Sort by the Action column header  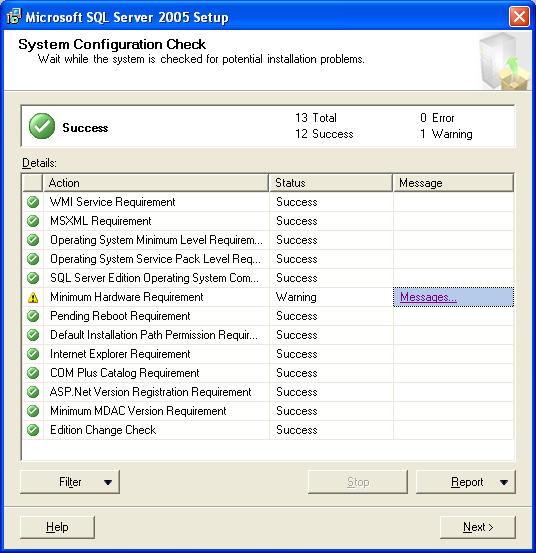point(156,183)
